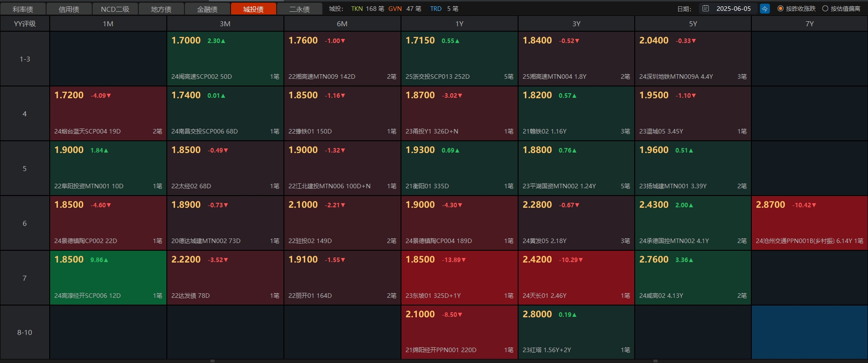Open 22阜阳投资MTN001 10D cell
Viewport: 868px width, 363px height.
pyautogui.click(x=108, y=168)
